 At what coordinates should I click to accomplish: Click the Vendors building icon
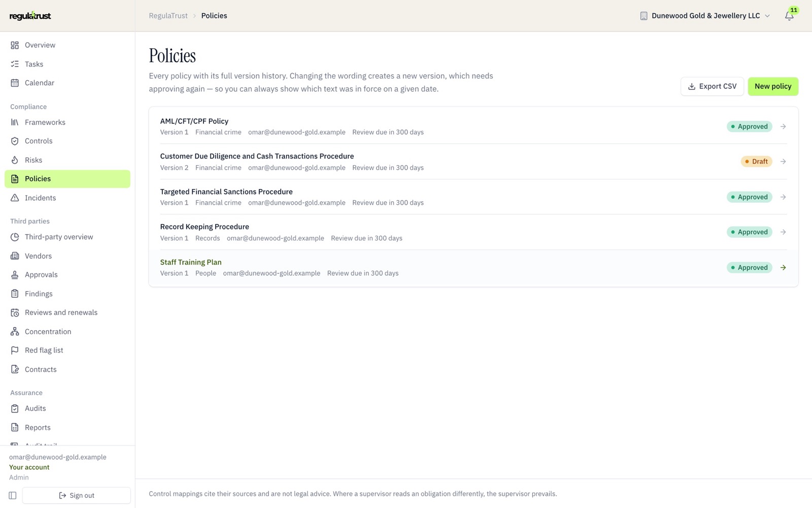15,256
